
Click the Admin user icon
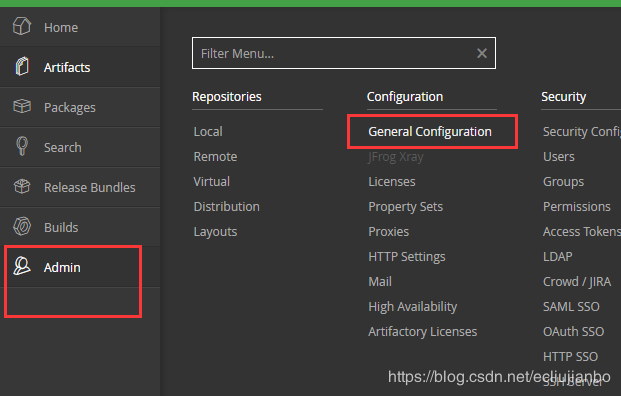click(22, 266)
